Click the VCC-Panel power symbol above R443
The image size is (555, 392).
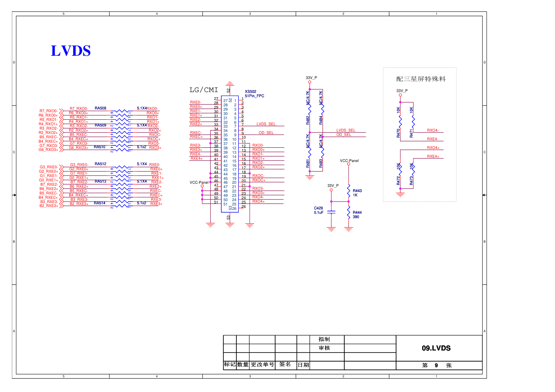[349, 164]
